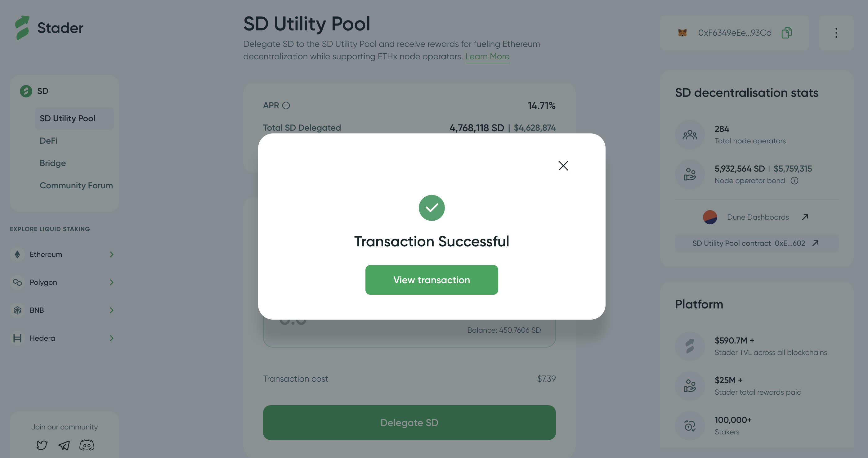Select SD Utility Pool in sidebar
Screen dimensions: 868x458
pyautogui.click(x=67, y=118)
